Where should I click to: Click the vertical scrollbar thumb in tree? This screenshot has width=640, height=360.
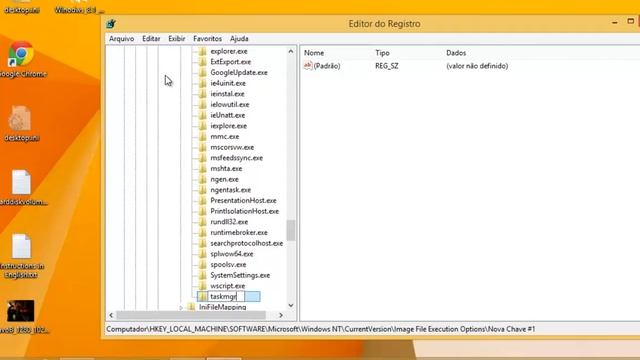click(291, 231)
